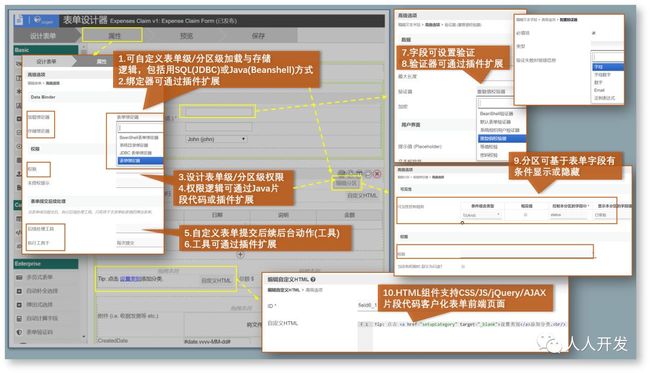650x373 pixels.
Task: Click the 多页式表单 palette icon
Action: [x=19, y=277]
